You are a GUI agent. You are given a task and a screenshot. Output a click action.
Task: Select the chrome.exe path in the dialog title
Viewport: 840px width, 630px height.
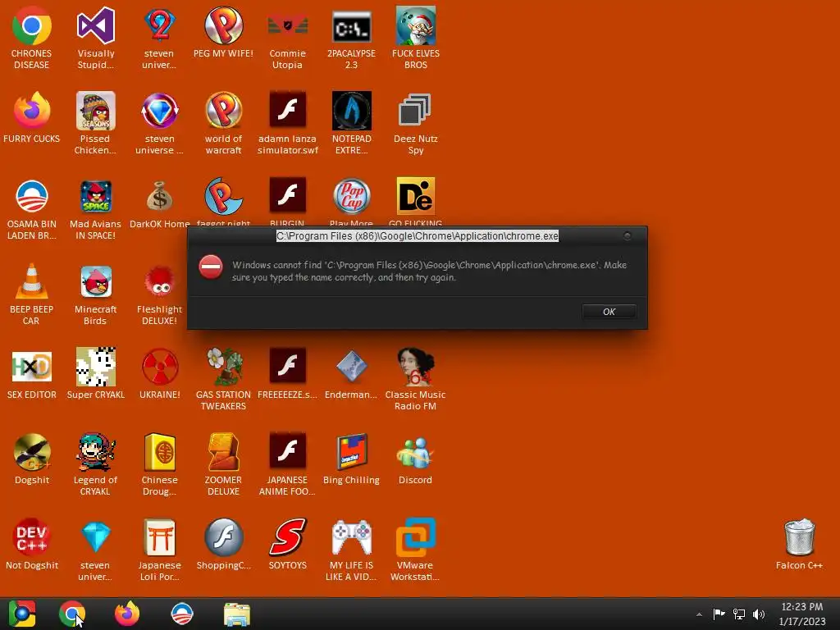pyautogui.click(x=418, y=235)
